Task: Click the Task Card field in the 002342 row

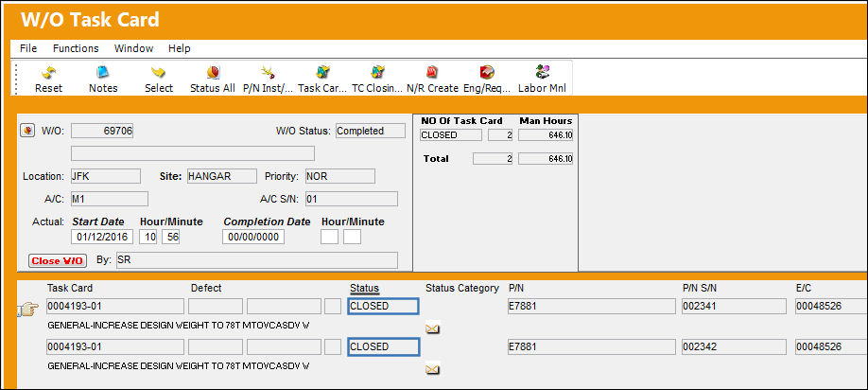Action: [x=115, y=346]
